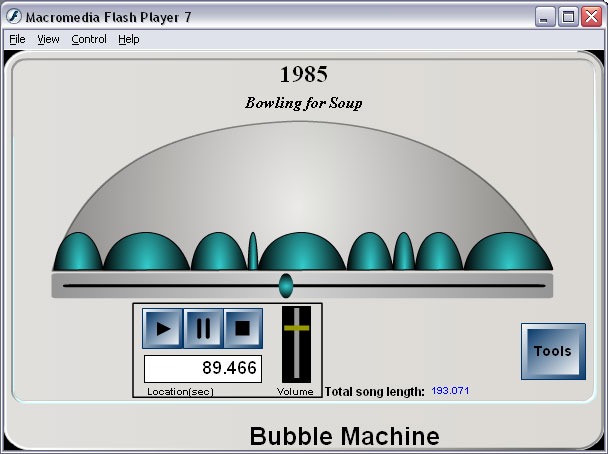
Task: Open the Control menu
Action: (x=89, y=39)
